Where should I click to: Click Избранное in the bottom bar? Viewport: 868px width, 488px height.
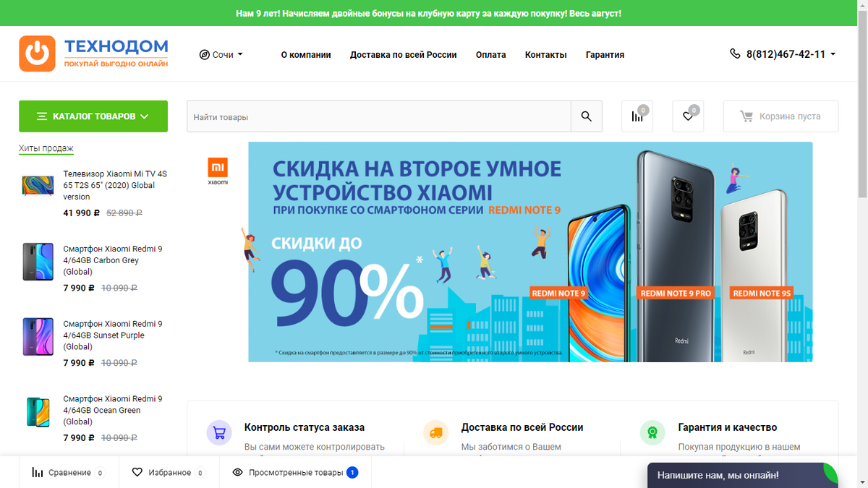click(169, 473)
